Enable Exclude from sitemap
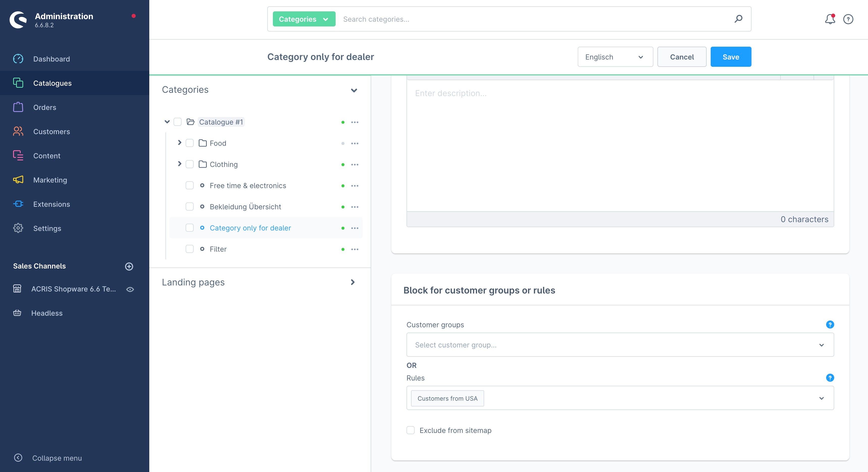This screenshot has width=868, height=472. (x=410, y=430)
